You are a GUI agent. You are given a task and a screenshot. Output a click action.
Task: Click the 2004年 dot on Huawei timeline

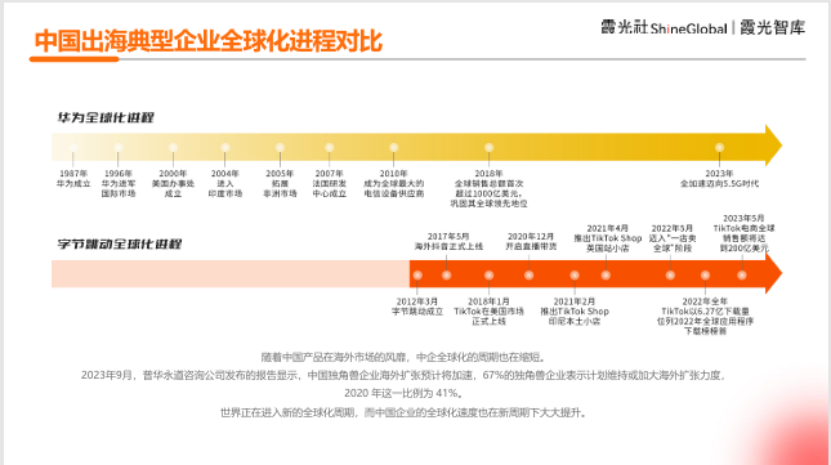(225, 148)
